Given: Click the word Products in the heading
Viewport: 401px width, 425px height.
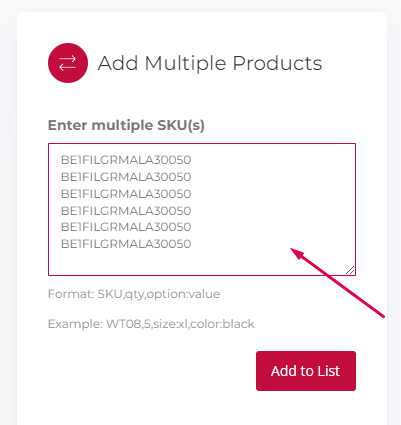Looking at the screenshot, I should (x=277, y=63).
